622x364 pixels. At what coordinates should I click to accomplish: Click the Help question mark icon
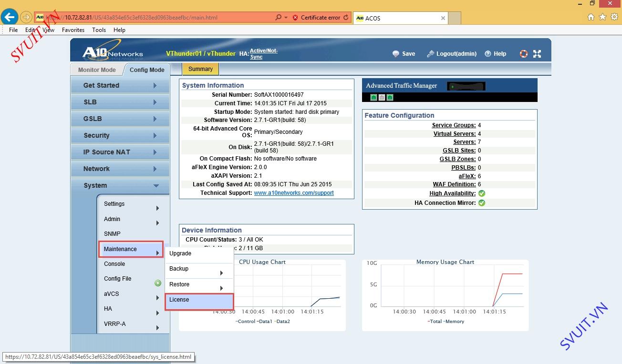(x=488, y=54)
